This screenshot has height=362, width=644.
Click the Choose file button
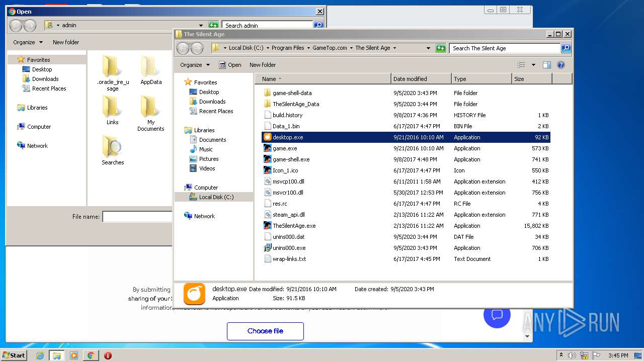(x=265, y=331)
